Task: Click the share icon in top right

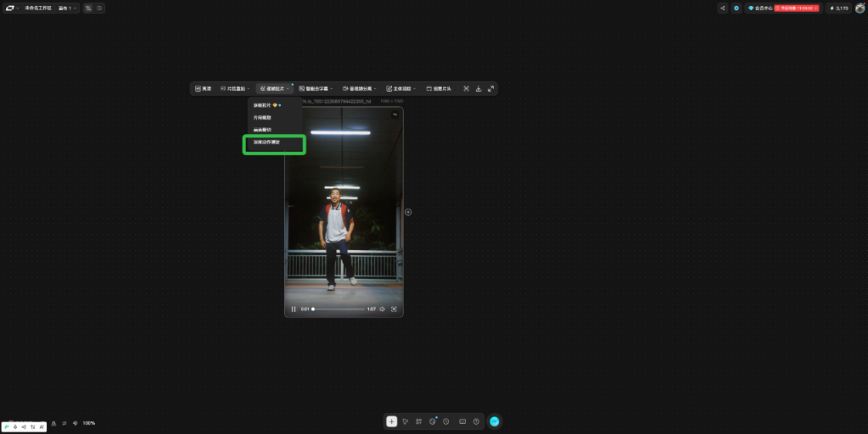Action: [x=722, y=8]
